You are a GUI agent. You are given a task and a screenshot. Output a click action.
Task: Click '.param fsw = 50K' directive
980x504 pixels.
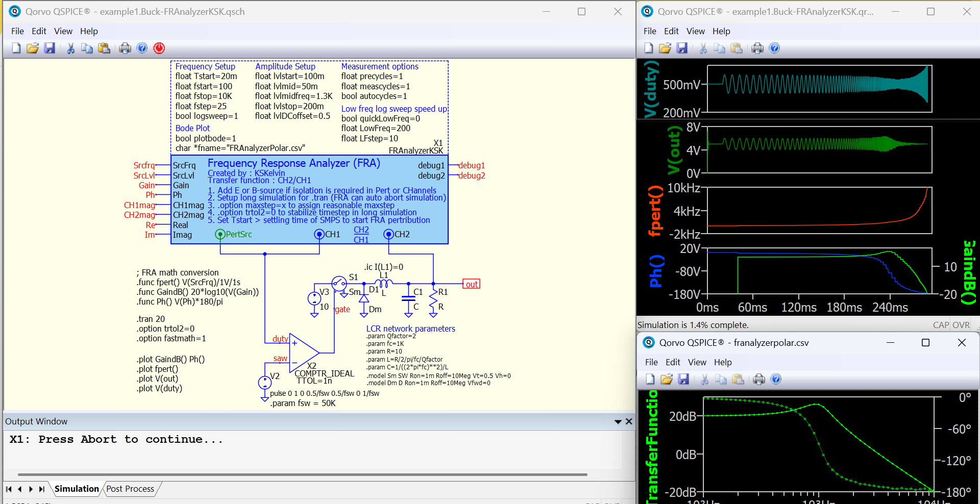303,403
